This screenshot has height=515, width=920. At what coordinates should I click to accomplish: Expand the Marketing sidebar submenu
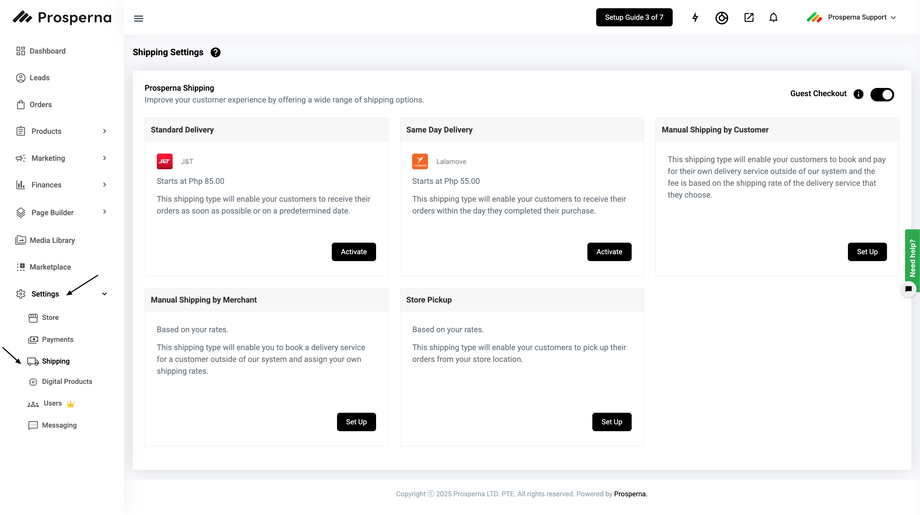[x=104, y=158]
